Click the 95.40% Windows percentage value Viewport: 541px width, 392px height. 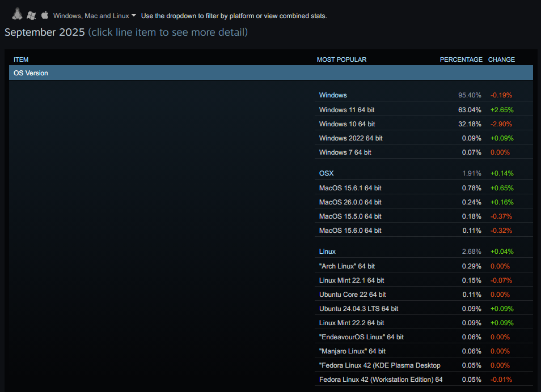click(470, 95)
